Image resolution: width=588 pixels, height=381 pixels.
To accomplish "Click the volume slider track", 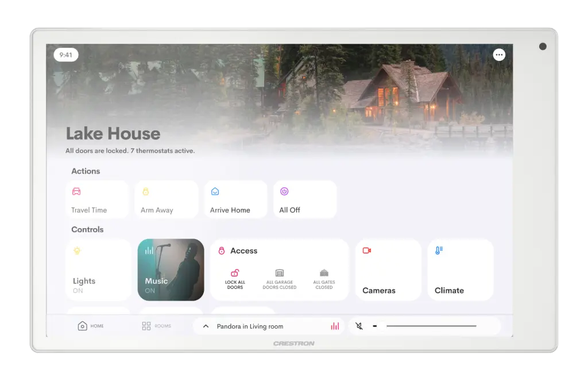I will point(431,326).
